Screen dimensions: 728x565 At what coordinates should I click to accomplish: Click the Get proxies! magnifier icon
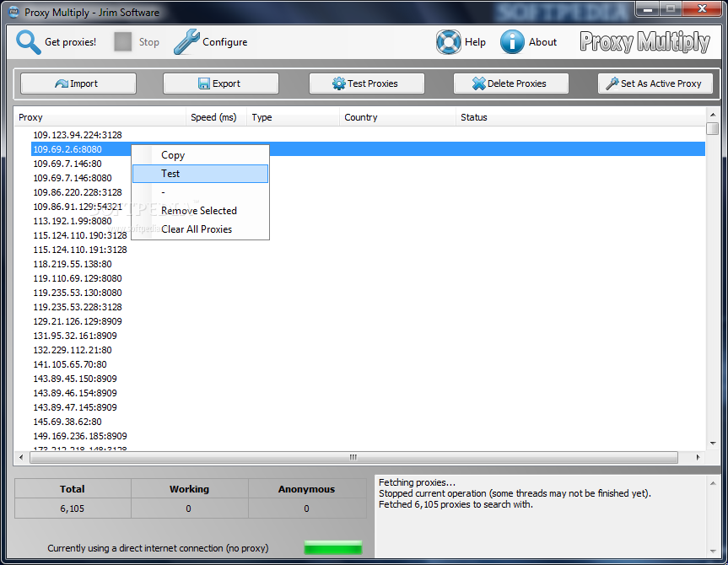pos(29,42)
